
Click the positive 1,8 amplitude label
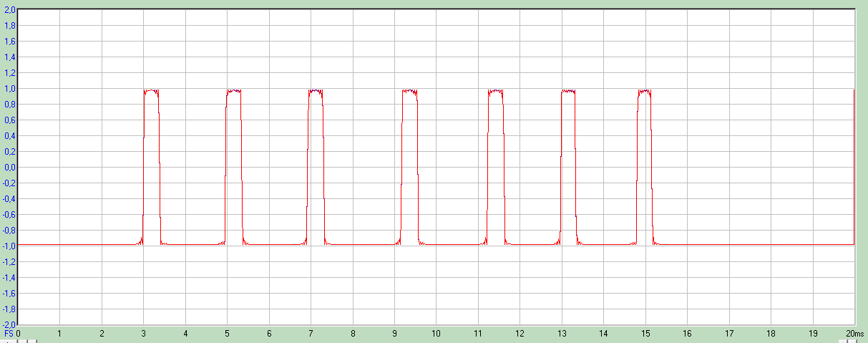[x=11, y=26]
